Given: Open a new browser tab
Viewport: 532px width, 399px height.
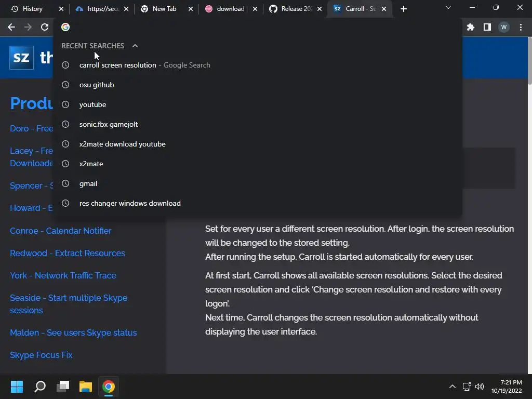Looking at the screenshot, I should pyautogui.click(x=403, y=9).
